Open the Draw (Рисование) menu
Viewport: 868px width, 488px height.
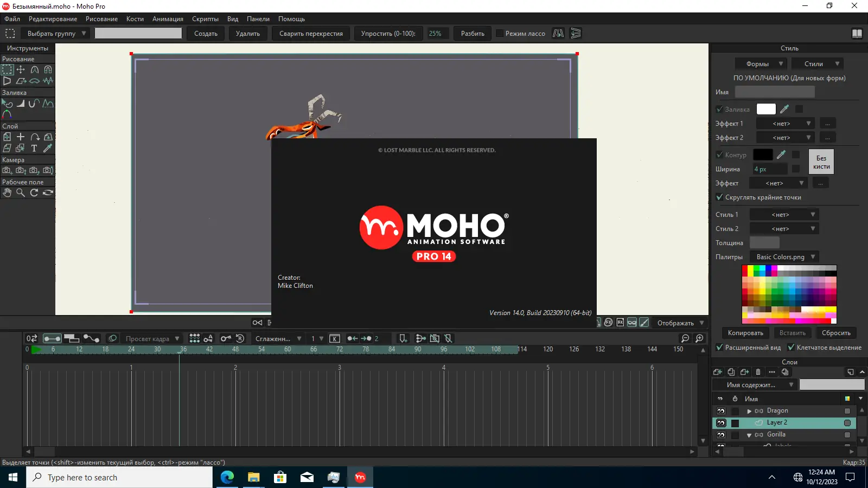(101, 19)
